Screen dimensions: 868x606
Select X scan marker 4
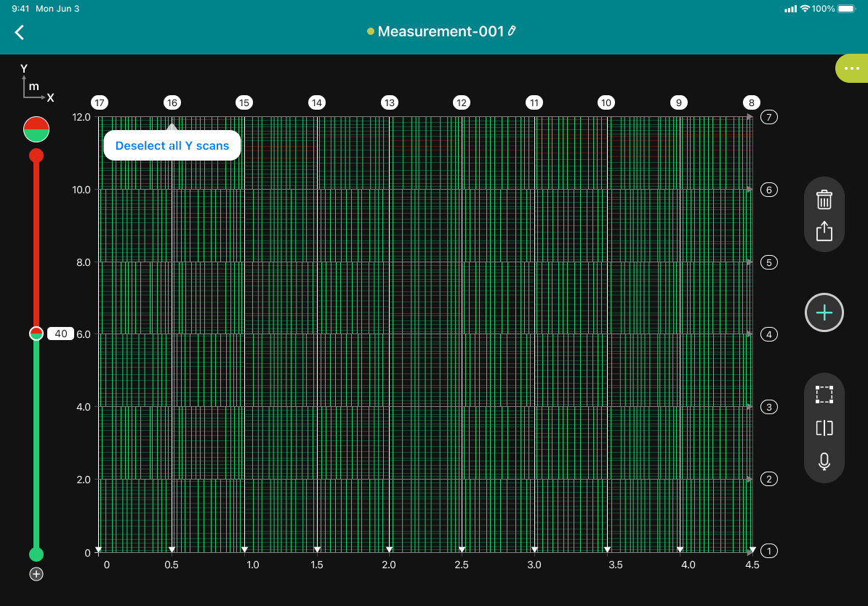coord(769,334)
